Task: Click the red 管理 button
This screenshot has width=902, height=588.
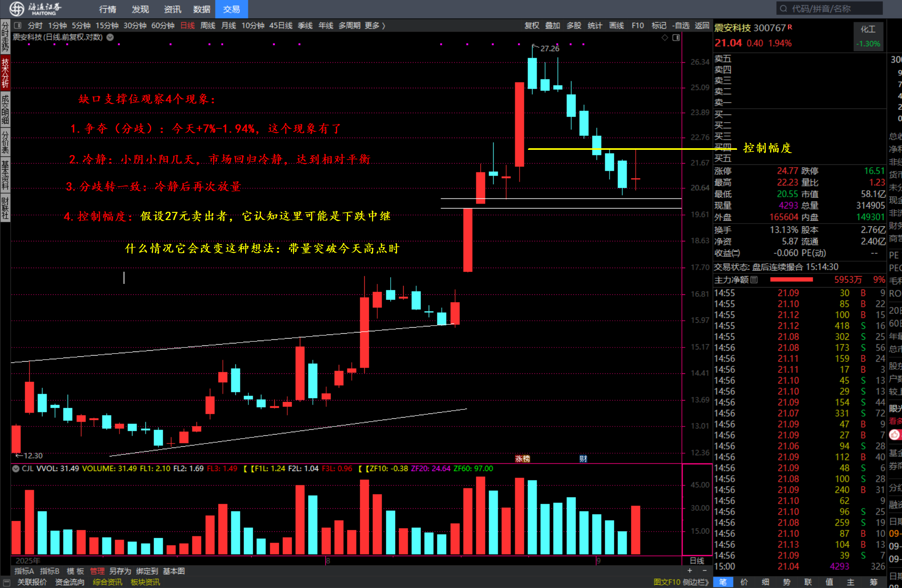Action: tap(97, 571)
